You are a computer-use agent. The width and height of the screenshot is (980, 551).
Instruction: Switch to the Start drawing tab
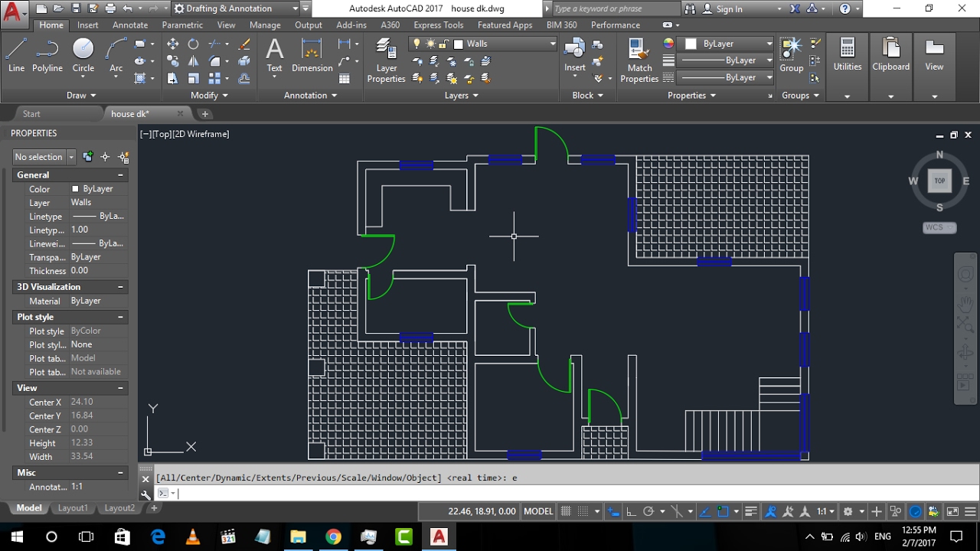click(x=31, y=114)
